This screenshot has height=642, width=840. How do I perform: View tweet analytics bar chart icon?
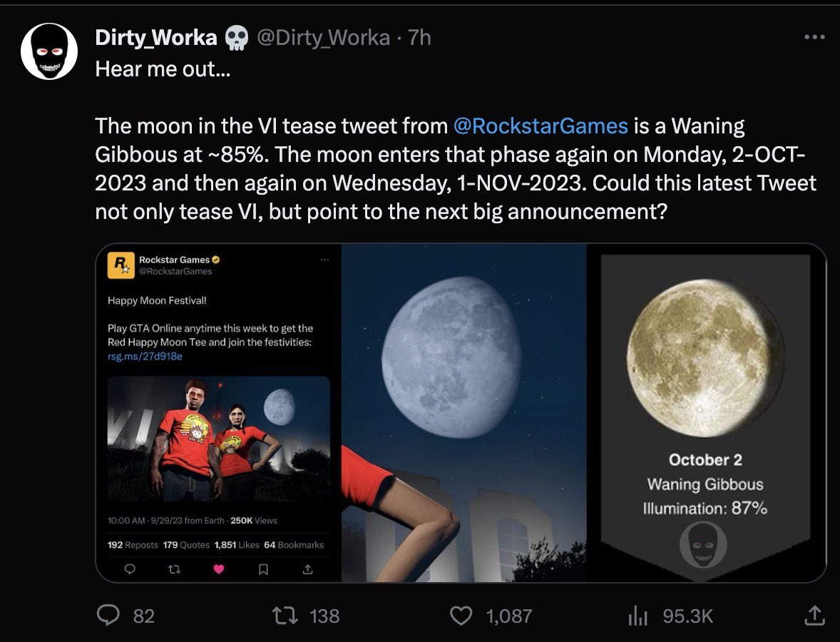click(x=637, y=616)
